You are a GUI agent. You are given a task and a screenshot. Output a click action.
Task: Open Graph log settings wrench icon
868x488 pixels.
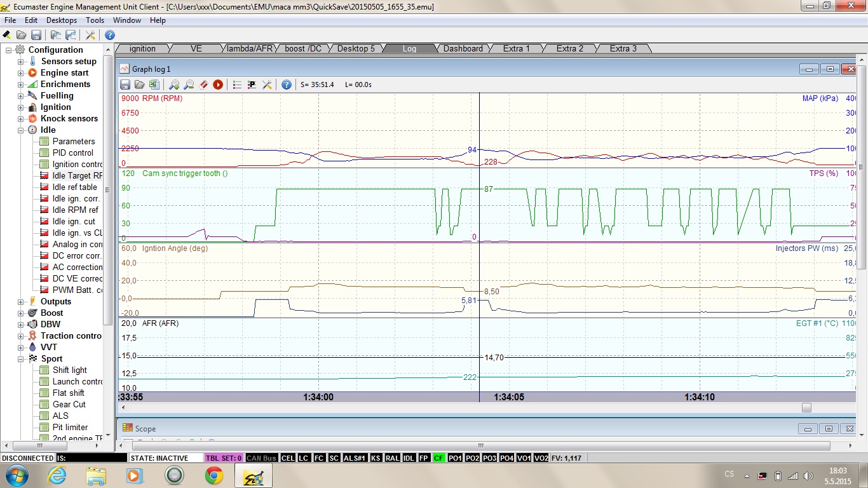pyautogui.click(x=267, y=85)
